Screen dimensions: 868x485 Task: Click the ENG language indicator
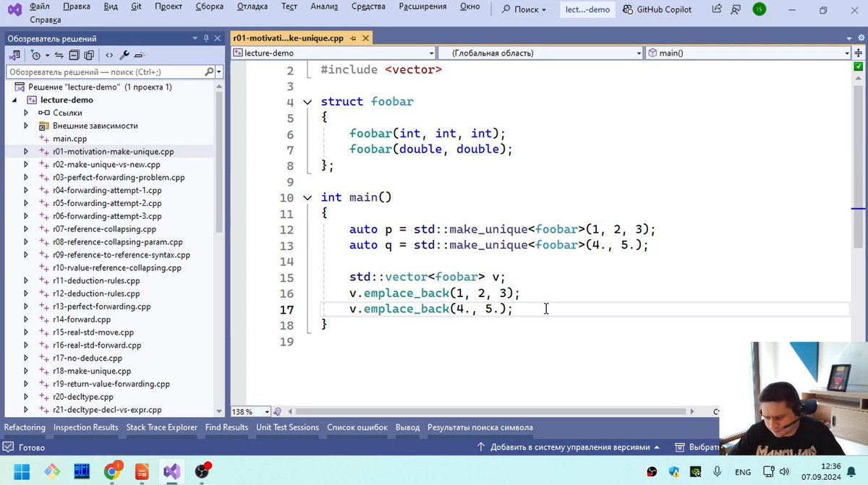click(x=743, y=472)
